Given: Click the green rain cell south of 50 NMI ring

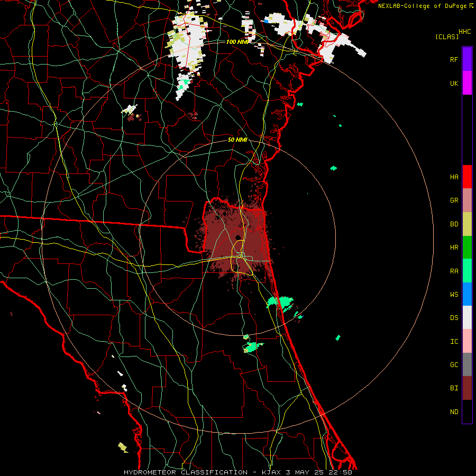Looking at the screenshot, I should (253, 346).
